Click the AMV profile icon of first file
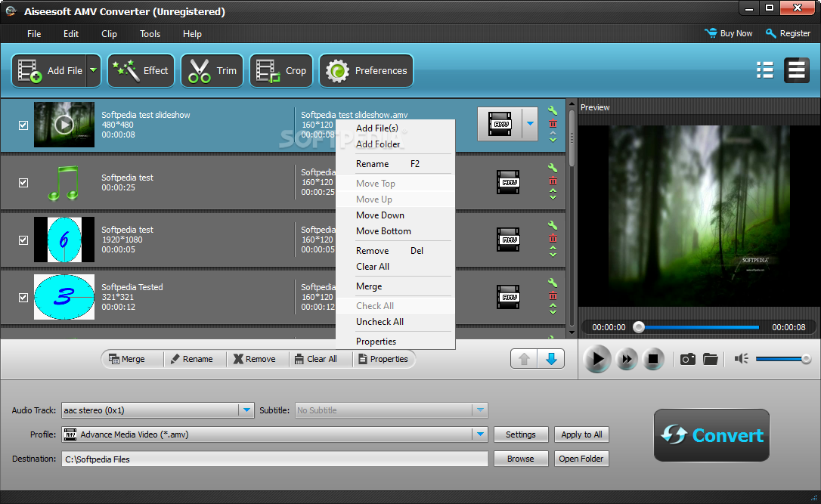The height and width of the screenshot is (504, 821). pyautogui.click(x=500, y=124)
